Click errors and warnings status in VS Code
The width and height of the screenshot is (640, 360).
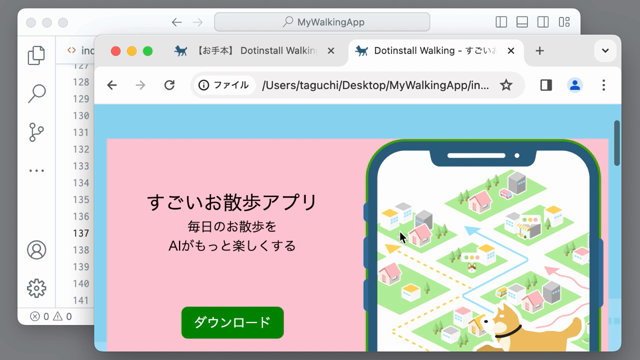(51, 316)
